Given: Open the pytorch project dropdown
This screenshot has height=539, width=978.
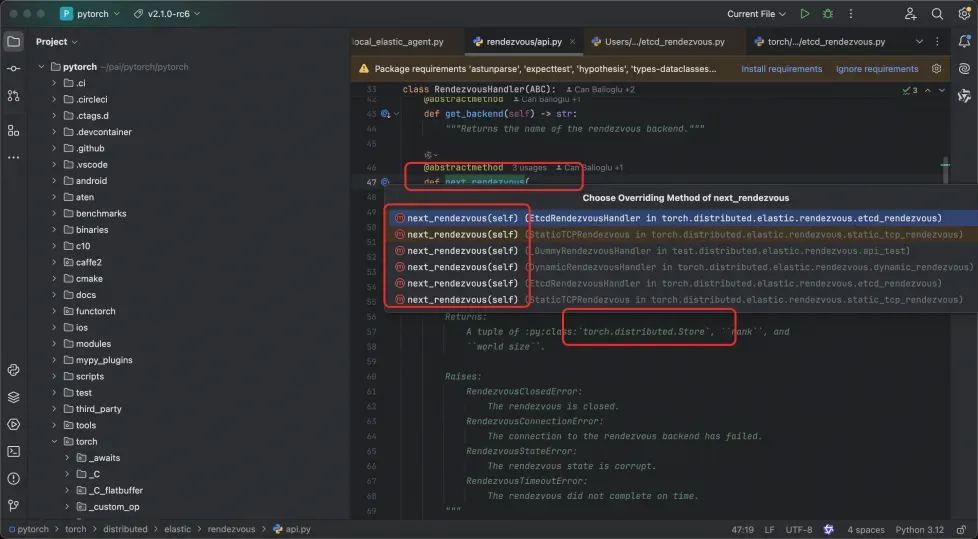Looking at the screenshot, I should click(x=89, y=14).
